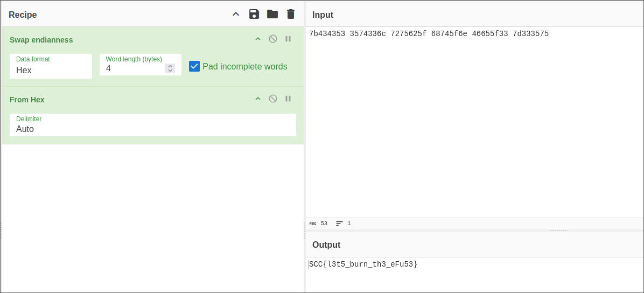Set breakpoint on From Hex operation
Viewport: 644px width, 293px height.
coord(288,99)
